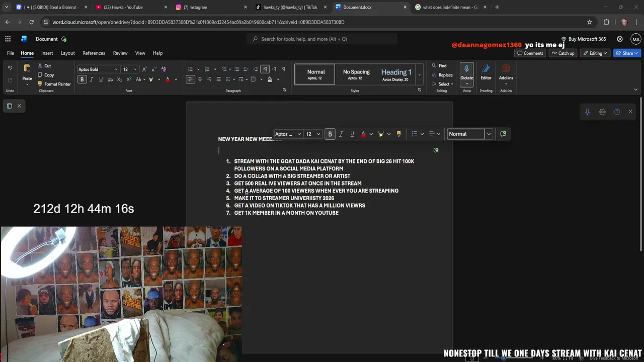The height and width of the screenshot is (362, 644).
Task: Toggle Italic in the floating mini toolbar
Action: click(x=341, y=134)
